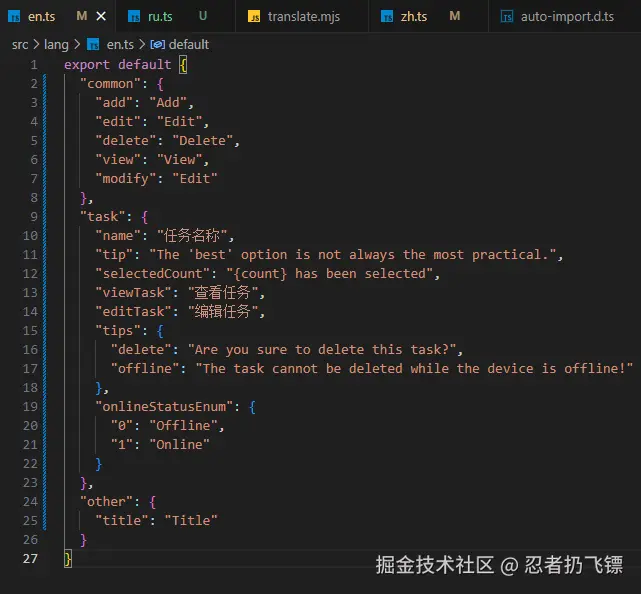Click the TypeScript icon in the breadcrumb

[93, 44]
